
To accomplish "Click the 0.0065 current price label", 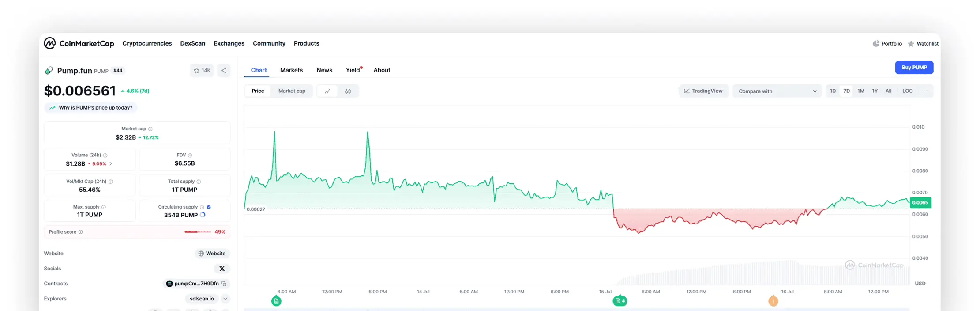I will tap(920, 203).
